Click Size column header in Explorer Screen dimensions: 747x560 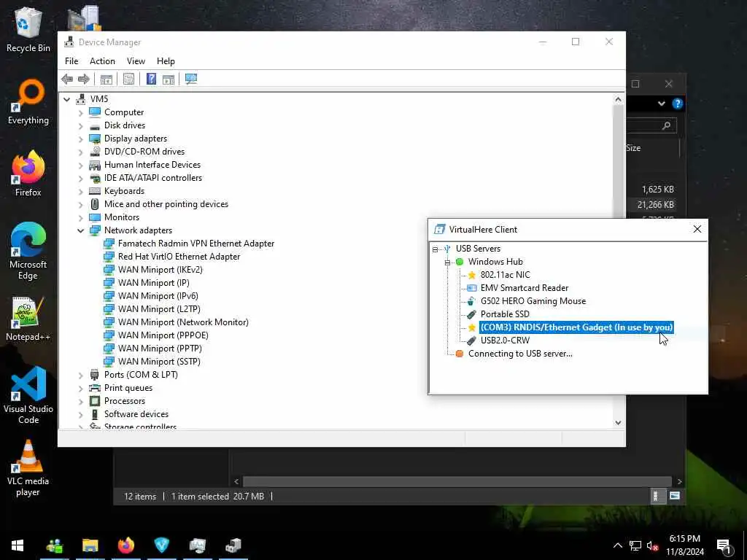[634, 148]
